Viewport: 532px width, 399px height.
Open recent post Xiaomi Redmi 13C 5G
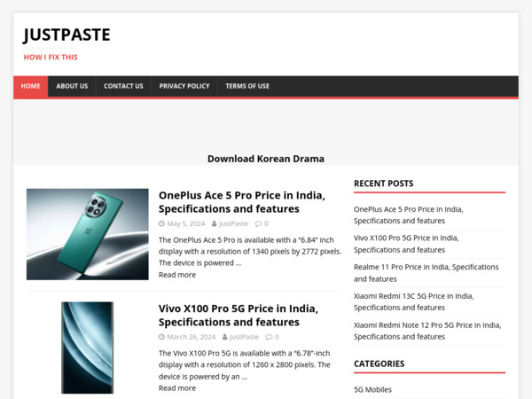(x=413, y=302)
